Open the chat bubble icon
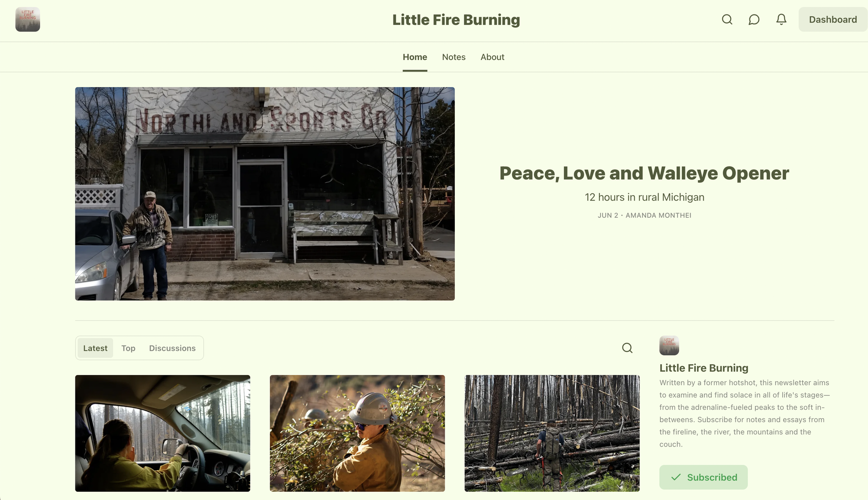 (754, 19)
